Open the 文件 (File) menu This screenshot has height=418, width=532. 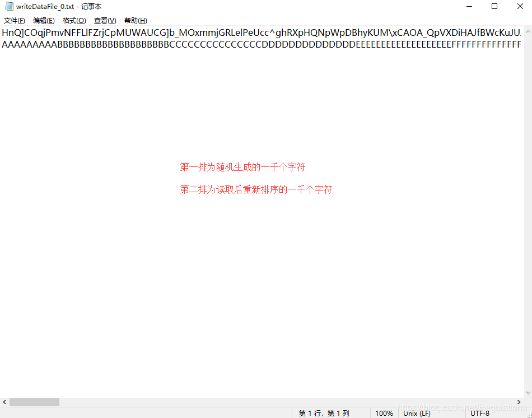point(14,20)
